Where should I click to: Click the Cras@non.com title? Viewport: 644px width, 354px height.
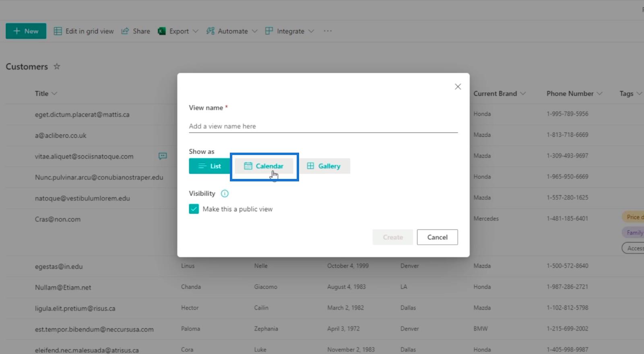(58, 219)
